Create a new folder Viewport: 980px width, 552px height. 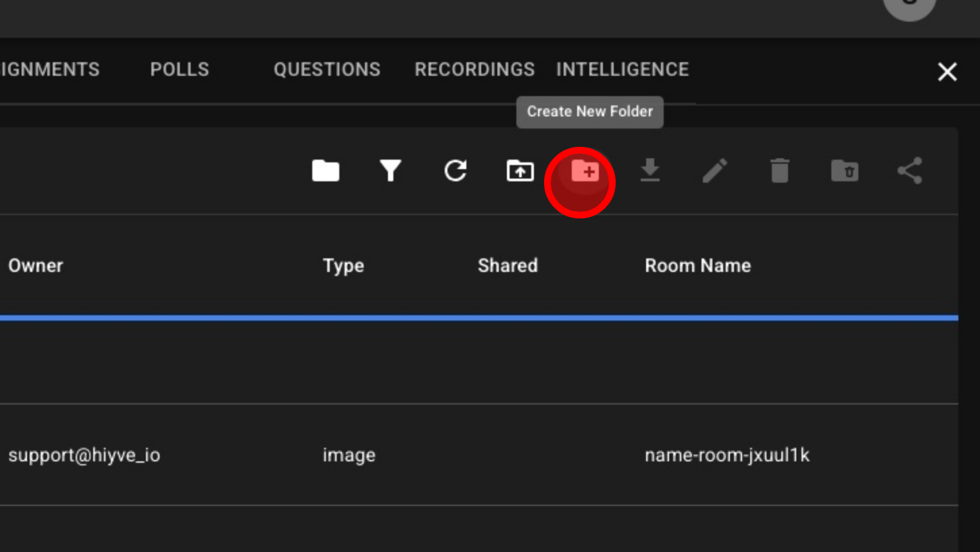(x=585, y=170)
